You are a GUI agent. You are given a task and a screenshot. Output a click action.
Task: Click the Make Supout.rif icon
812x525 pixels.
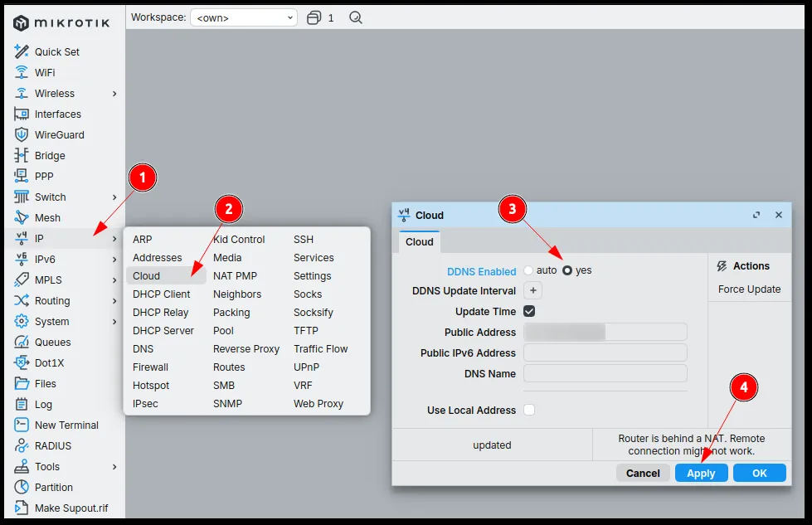(22, 508)
